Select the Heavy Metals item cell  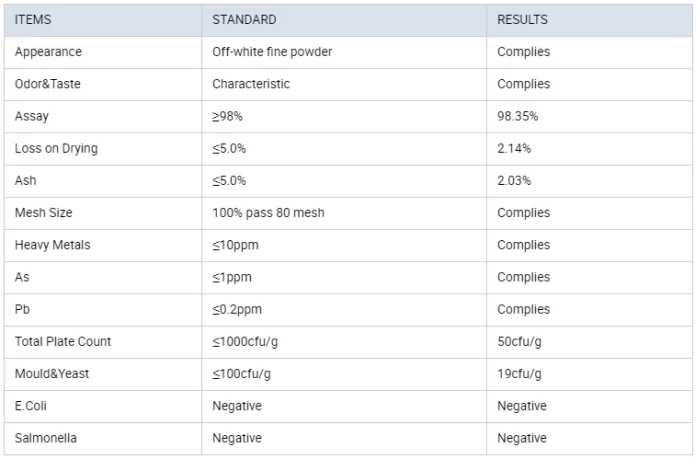point(50,245)
